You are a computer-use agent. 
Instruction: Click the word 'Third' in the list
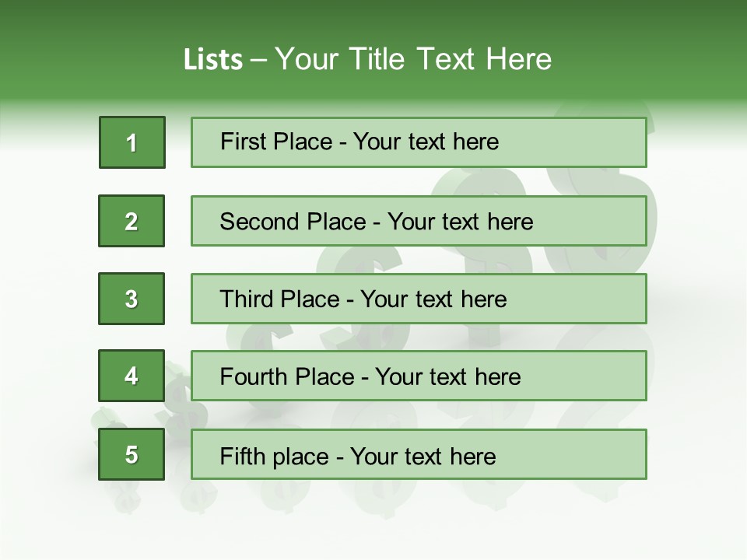click(x=247, y=299)
